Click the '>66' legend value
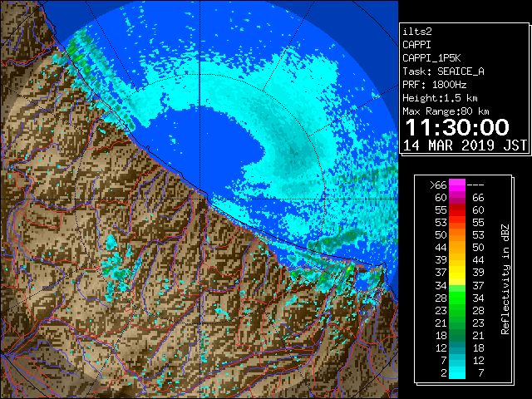The height and width of the screenshot is (399, 532). (x=438, y=185)
